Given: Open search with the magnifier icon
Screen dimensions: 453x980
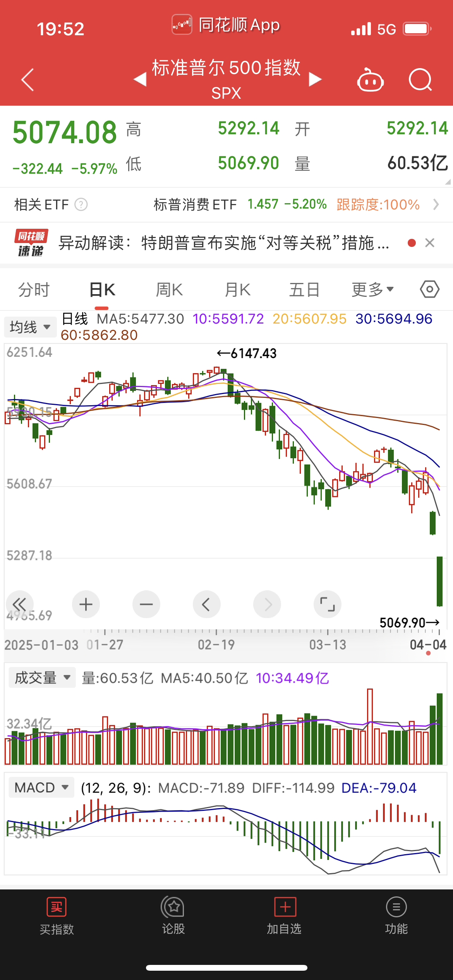Looking at the screenshot, I should [x=420, y=80].
